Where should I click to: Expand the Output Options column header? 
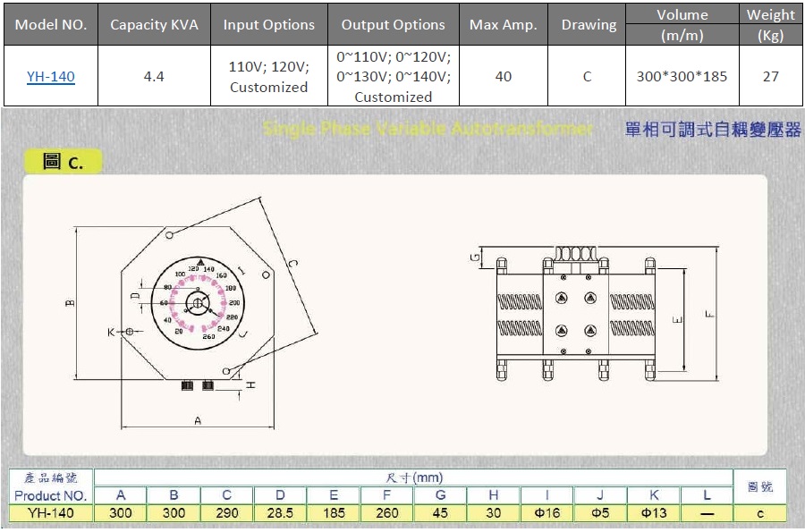394,24
